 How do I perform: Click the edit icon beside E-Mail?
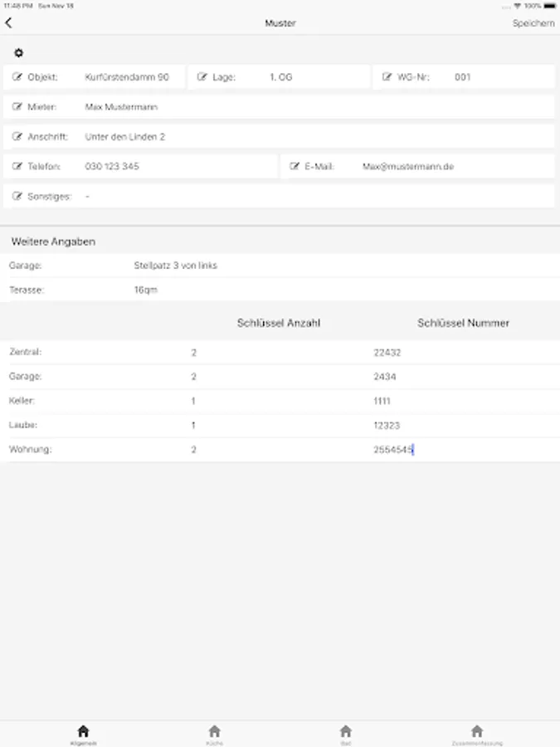295,167
